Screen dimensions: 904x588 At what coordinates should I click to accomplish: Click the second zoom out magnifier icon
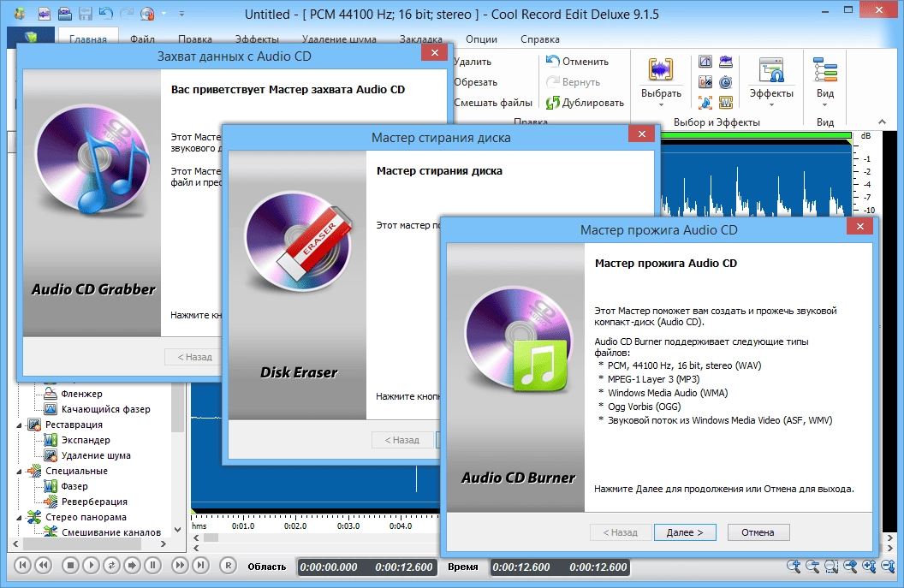(x=813, y=567)
